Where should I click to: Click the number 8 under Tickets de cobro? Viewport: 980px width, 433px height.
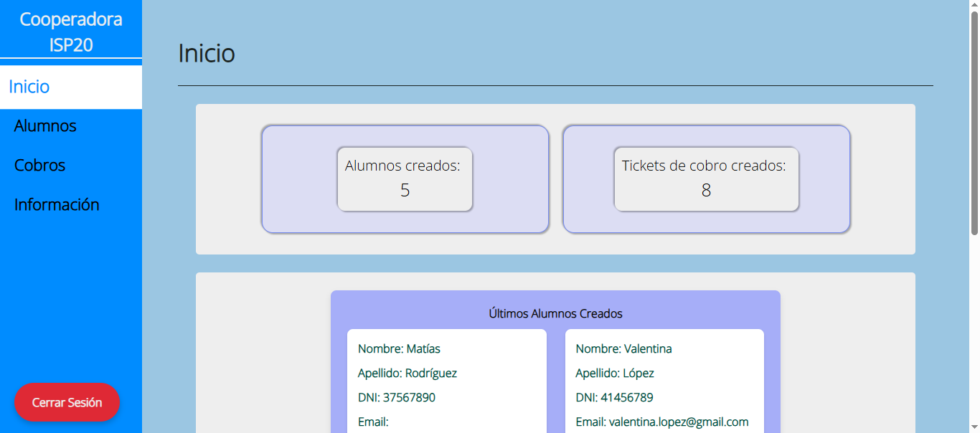[707, 191]
